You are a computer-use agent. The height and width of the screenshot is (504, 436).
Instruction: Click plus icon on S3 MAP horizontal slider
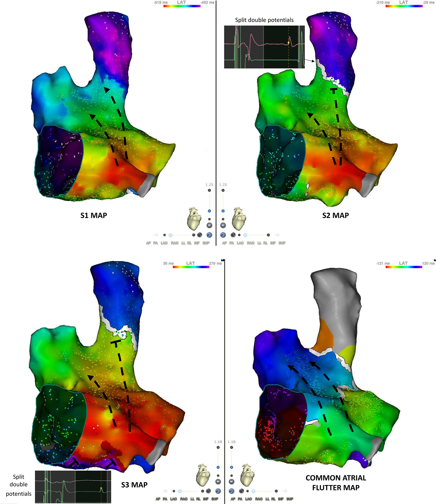(203, 491)
